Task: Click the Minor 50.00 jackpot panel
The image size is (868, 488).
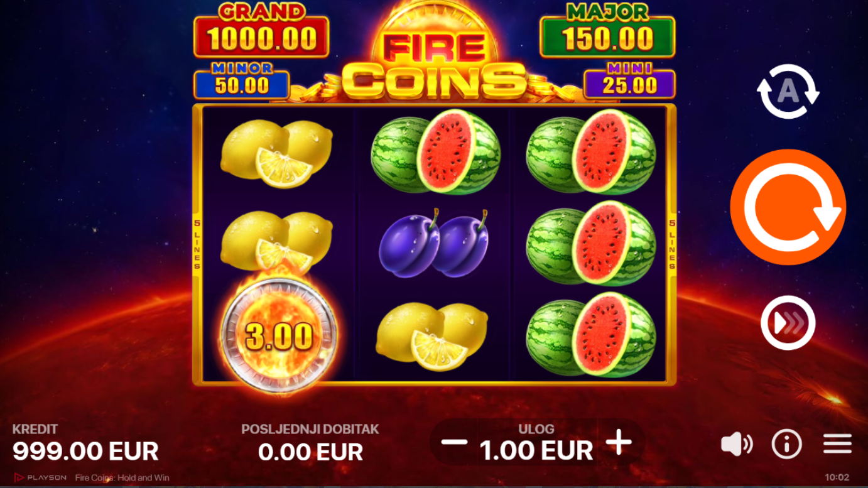Action: [242, 80]
